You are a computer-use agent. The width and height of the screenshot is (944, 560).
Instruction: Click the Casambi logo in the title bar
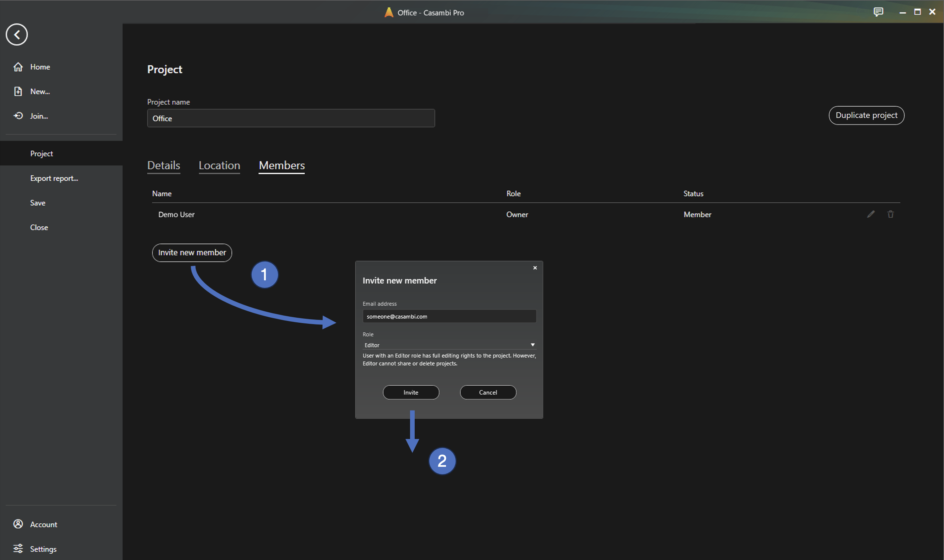click(x=388, y=12)
